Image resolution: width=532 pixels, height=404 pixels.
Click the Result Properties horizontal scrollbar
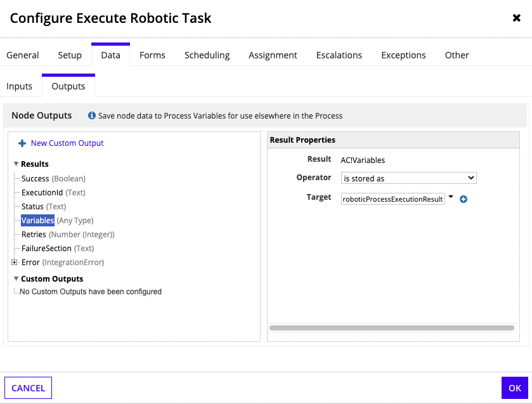coord(391,328)
